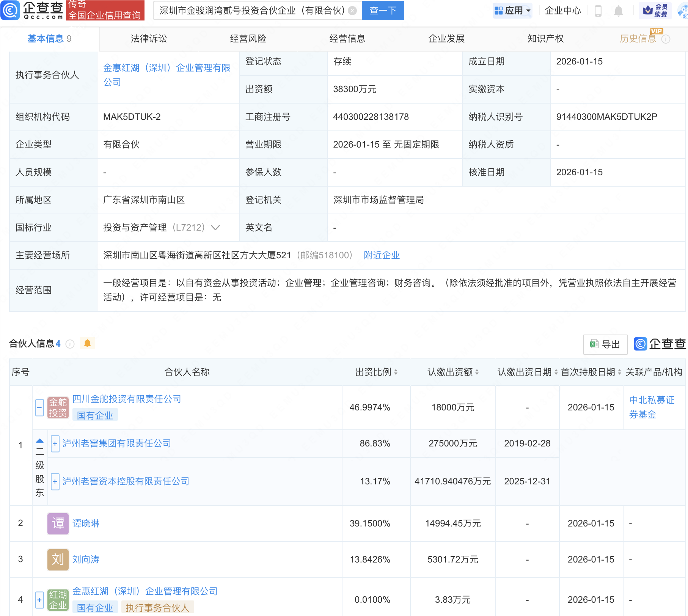This screenshot has width=688, height=616.
Task: Expand the 国标行业 industry chevron
Action: click(x=215, y=228)
